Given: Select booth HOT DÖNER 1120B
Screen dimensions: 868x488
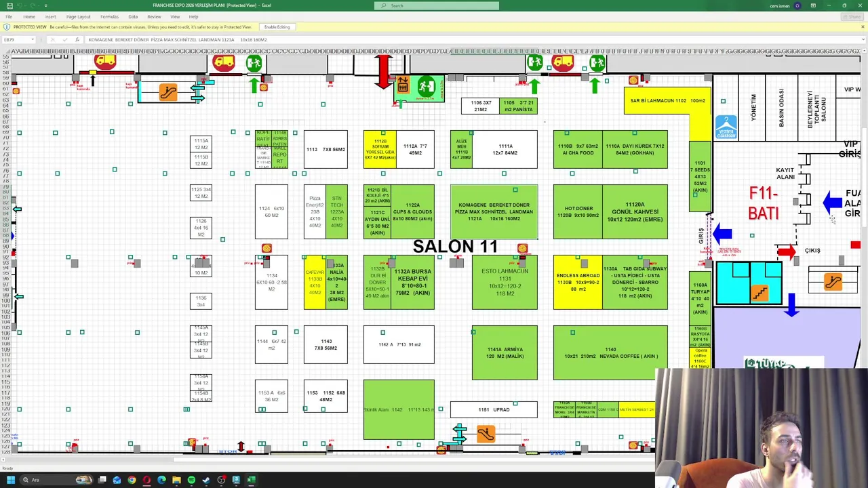Looking at the screenshot, I should 578,212.
